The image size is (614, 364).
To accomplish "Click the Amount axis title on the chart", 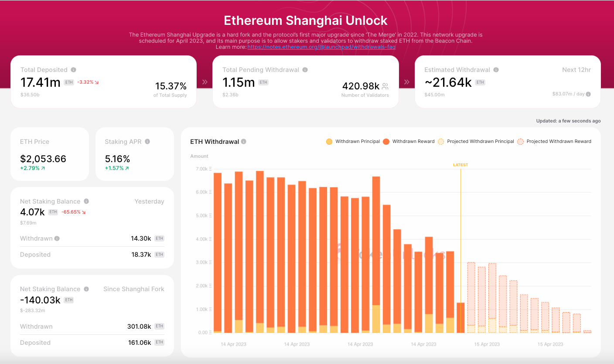I will (199, 156).
